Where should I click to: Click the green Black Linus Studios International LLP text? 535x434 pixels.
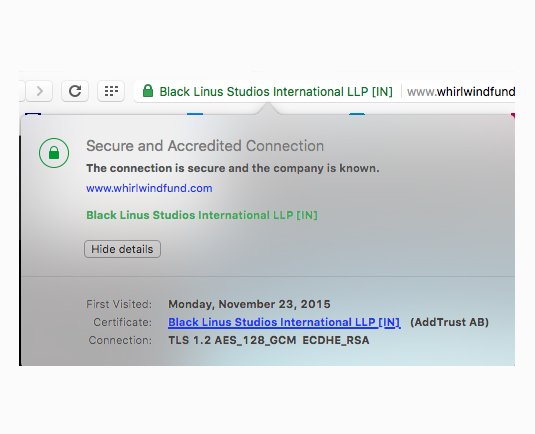pyautogui.click(x=202, y=215)
